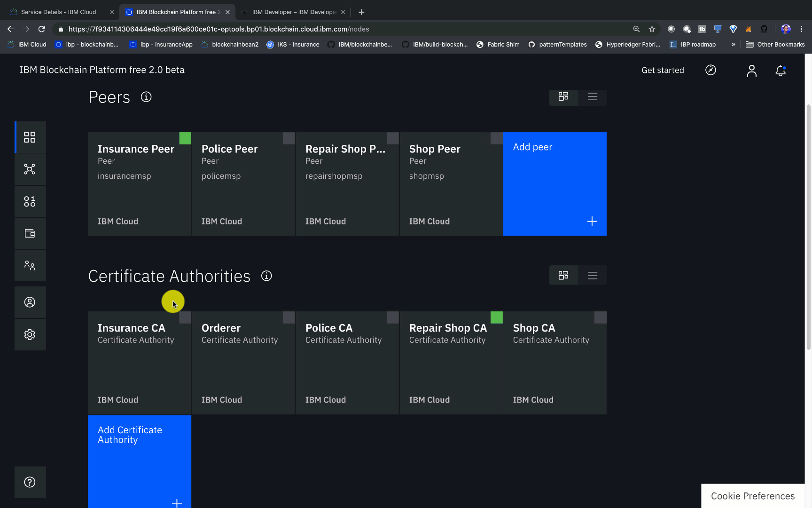Viewport: 812px width, 508px height.
Task: Open the notifications bell icon
Action: [x=781, y=71]
